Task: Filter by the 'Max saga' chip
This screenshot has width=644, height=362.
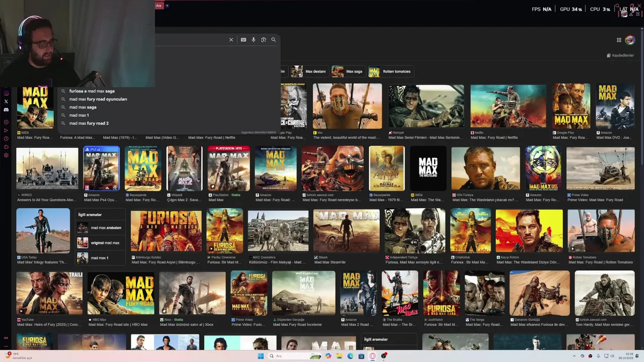Action: (348, 71)
